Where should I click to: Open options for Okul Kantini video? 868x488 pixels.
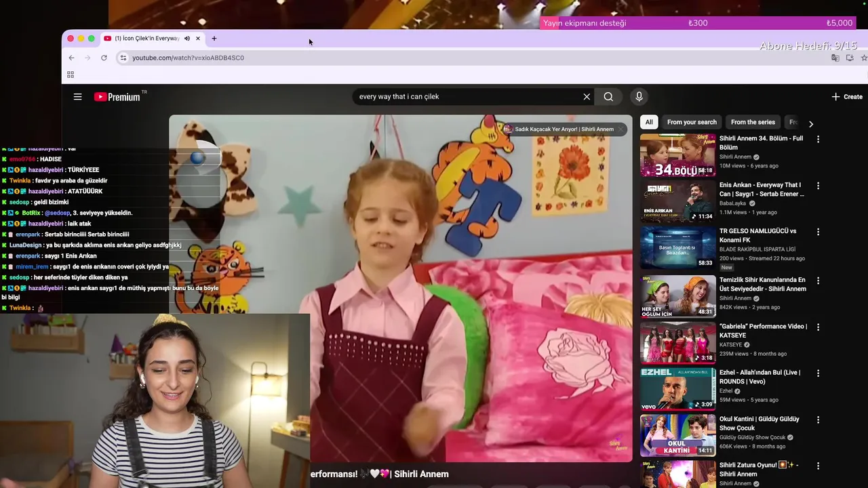point(818,420)
